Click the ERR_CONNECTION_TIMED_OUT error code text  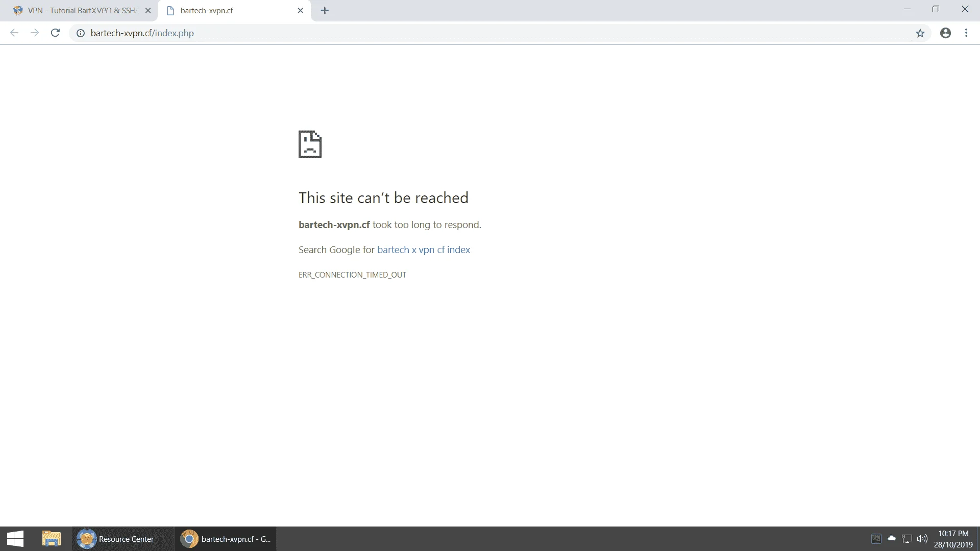352,275
